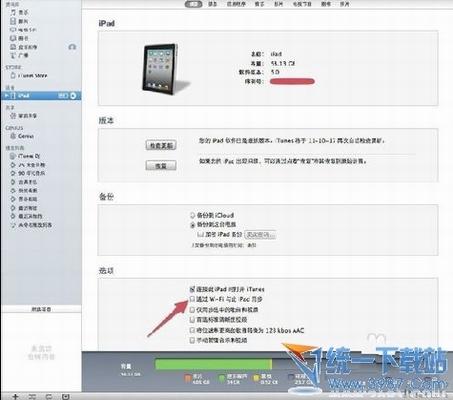
Task: Switch to the Photos (照片) tab
Action: click(x=345, y=4)
